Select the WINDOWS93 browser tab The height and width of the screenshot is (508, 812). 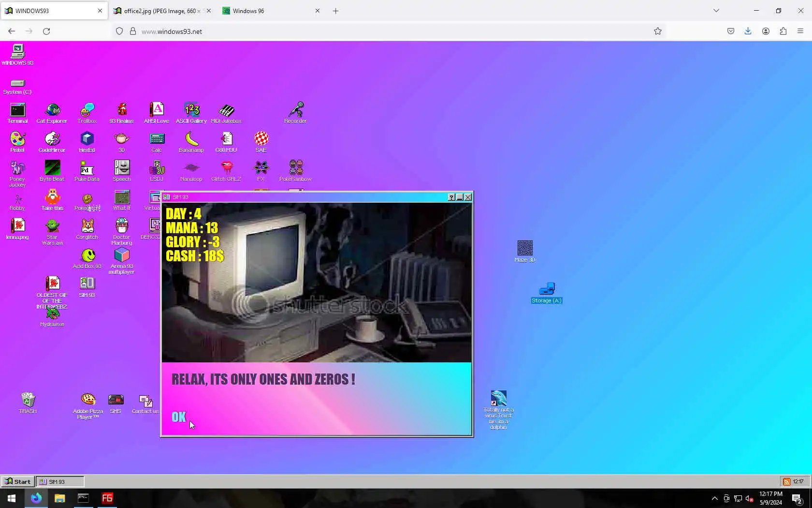click(54, 11)
